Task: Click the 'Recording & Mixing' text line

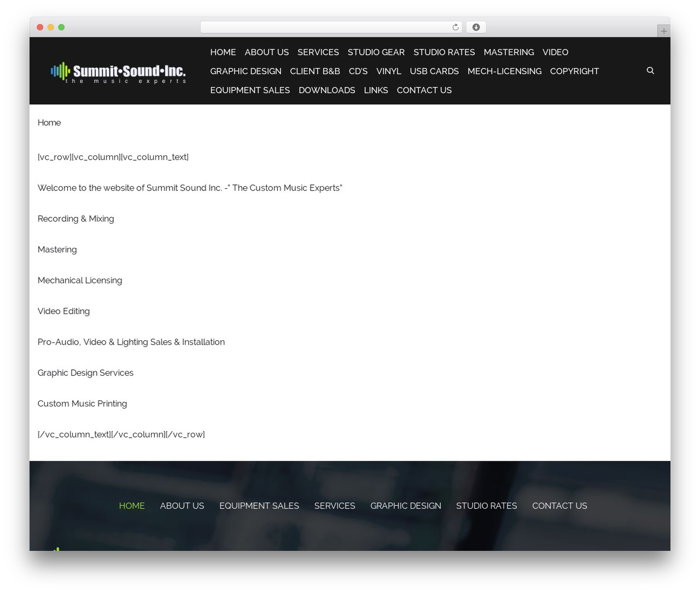Action: point(76,219)
